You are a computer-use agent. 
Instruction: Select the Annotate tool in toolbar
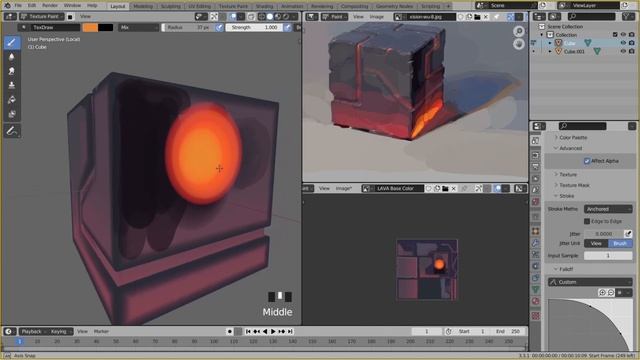pyautogui.click(x=12, y=131)
